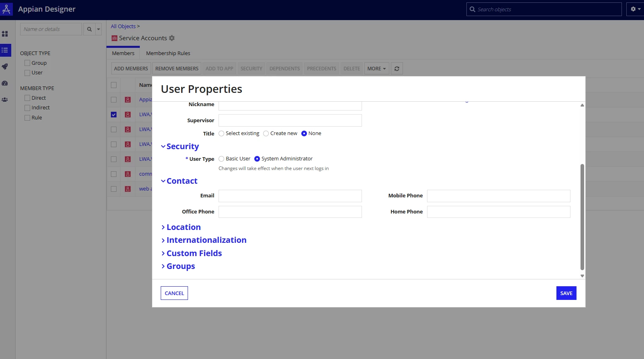Screen dimensions: 644x359
Task: Tick the checkbox for the comm row
Action: point(114,174)
